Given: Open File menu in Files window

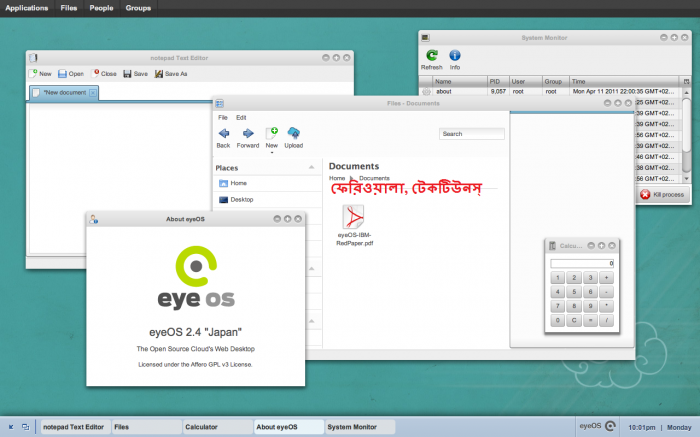Looking at the screenshot, I should coord(223,118).
